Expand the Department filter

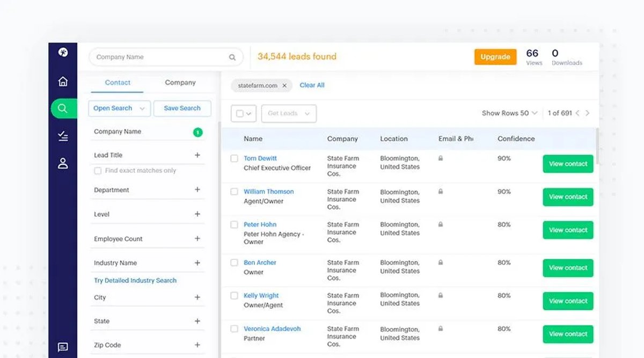[x=197, y=189]
